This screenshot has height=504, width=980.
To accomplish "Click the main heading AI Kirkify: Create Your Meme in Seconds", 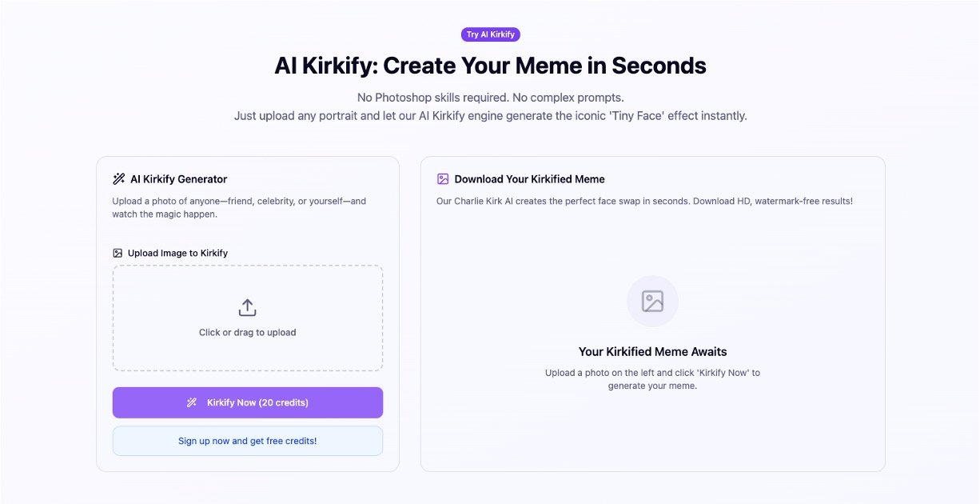I will click(x=490, y=66).
